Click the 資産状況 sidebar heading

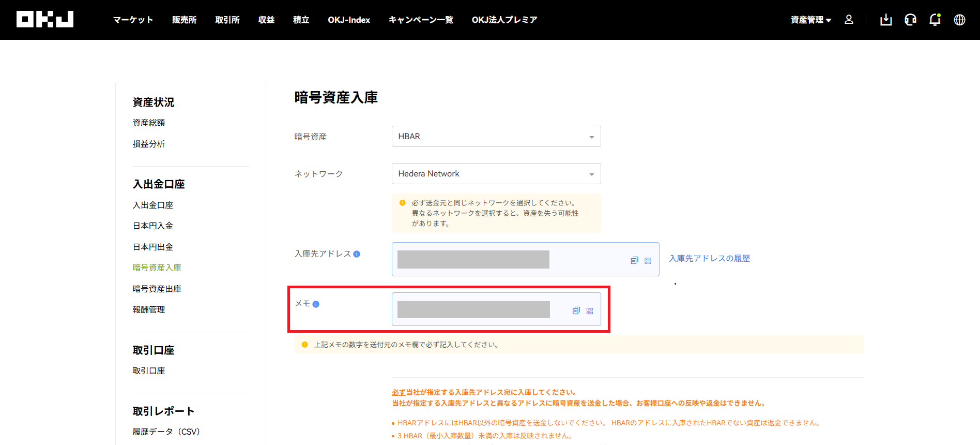(154, 102)
